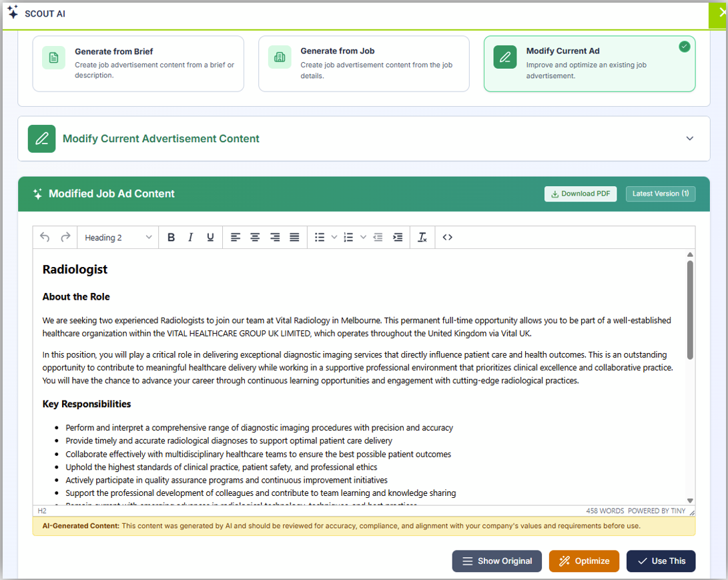Clear formatting from selection

pyautogui.click(x=422, y=238)
